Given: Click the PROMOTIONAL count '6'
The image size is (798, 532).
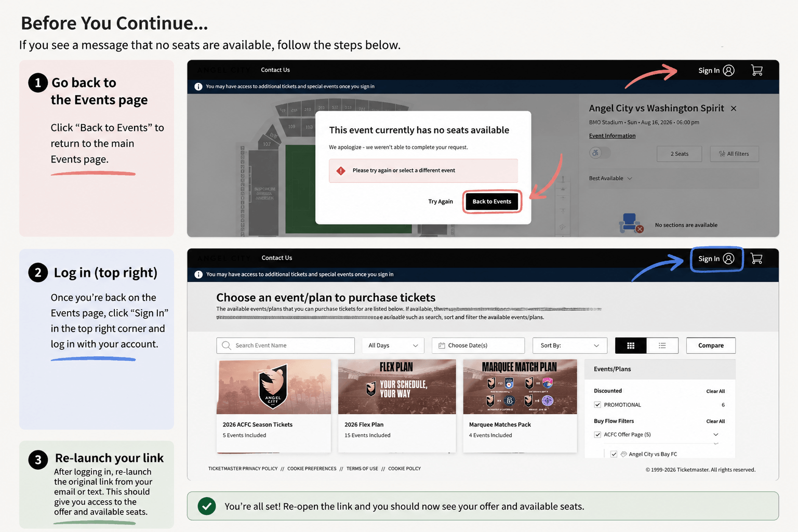Looking at the screenshot, I should tap(723, 405).
